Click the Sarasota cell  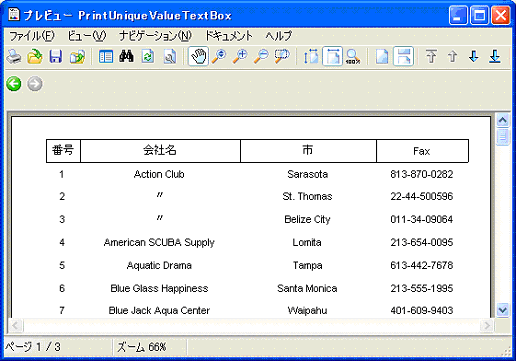click(308, 174)
